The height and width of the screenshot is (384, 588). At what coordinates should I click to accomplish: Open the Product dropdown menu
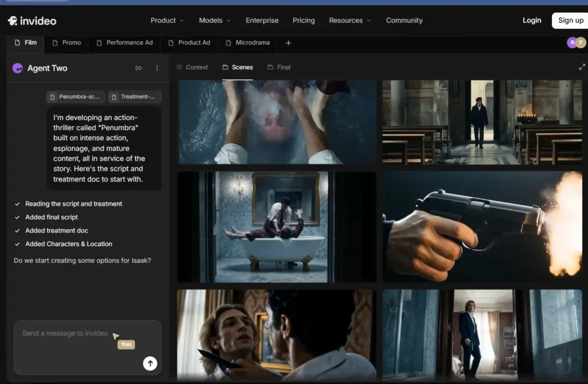tap(167, 20)
